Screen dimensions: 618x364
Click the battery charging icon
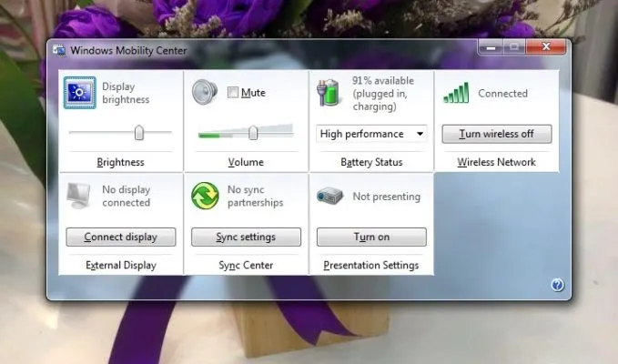pyautogui.click(x=328, y=93)
